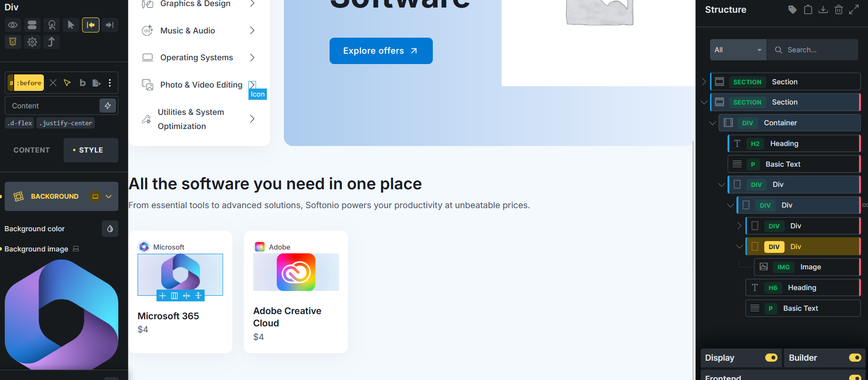
Task: Toggle the Builder switch
Action: pos(855,358)
